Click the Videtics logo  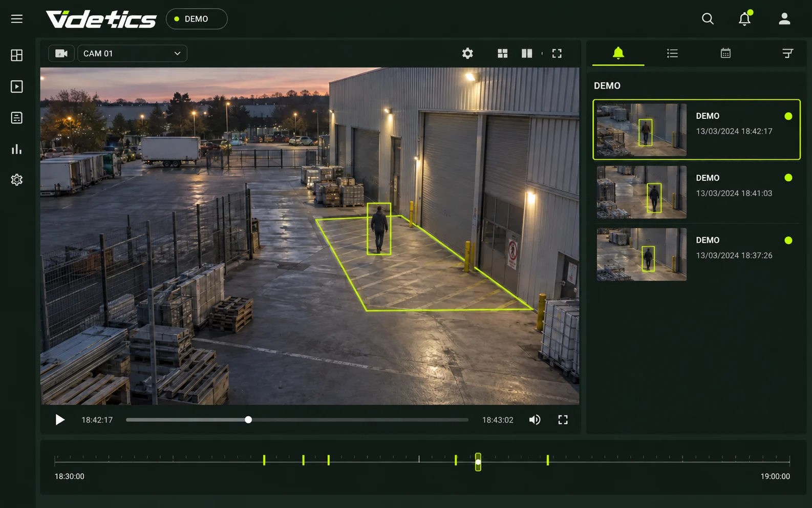click(x=101, y=19)
